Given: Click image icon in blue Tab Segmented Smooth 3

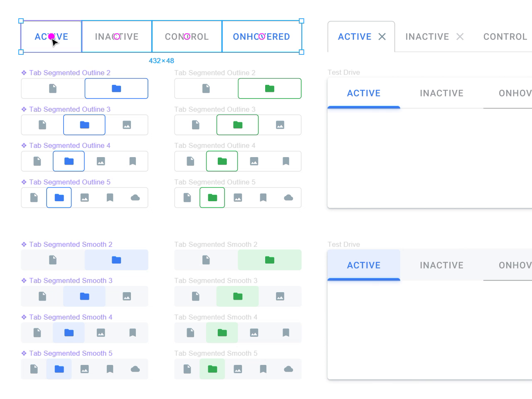Looking at the screenshot, I should click(127, 296).
